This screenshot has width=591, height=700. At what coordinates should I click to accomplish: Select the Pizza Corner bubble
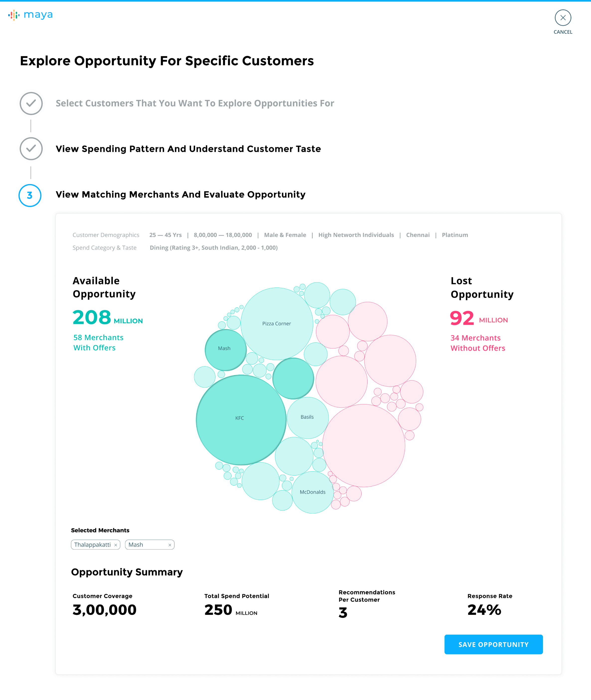tap(277, 324)
